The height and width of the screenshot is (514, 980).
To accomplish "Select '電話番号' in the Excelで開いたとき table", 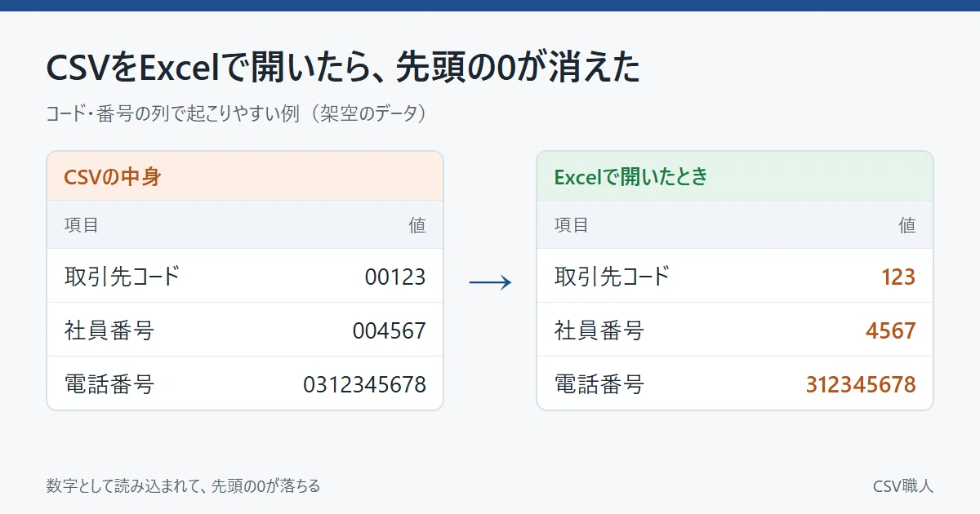I will click(x=599, y=384).
